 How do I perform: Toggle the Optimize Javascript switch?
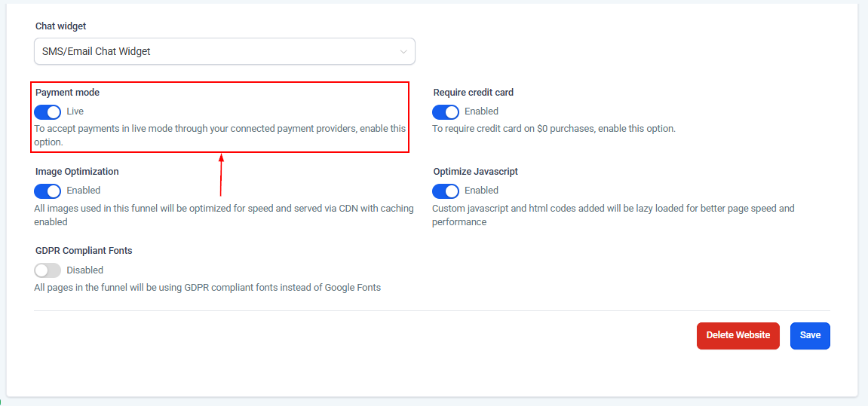(446, 191)
